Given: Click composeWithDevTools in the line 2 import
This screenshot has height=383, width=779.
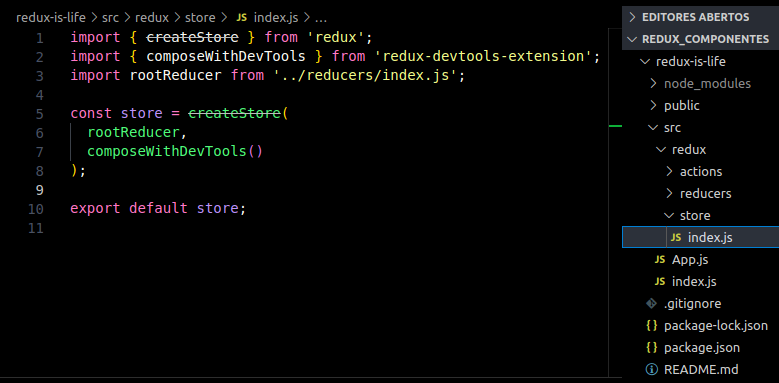Looking at the screenshot, I should 226,57.
